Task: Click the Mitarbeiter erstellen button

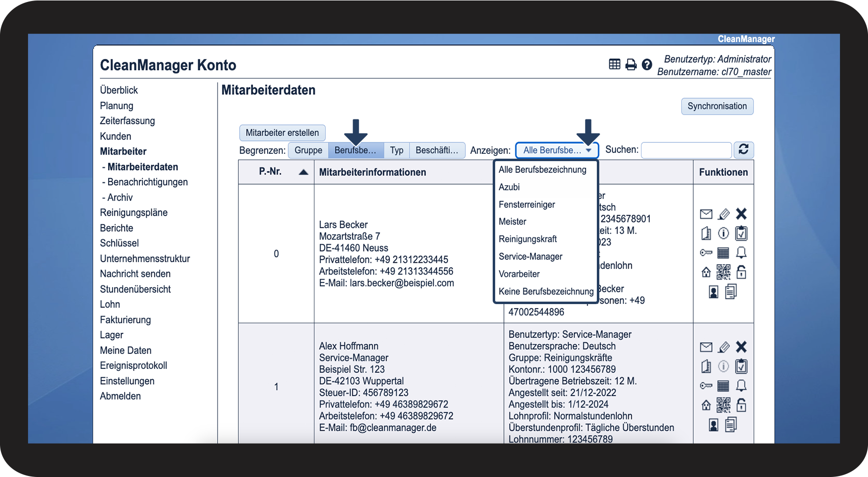Action: click(282, 133)
